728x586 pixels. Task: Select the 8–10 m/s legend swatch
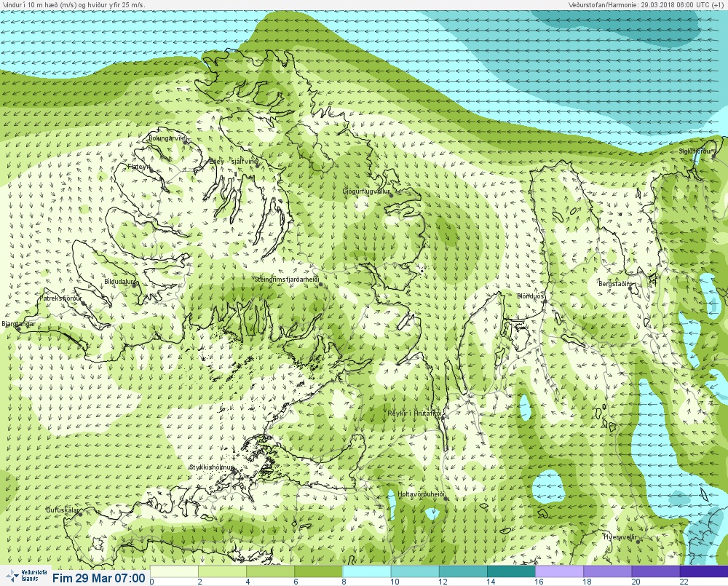[367, 571]
